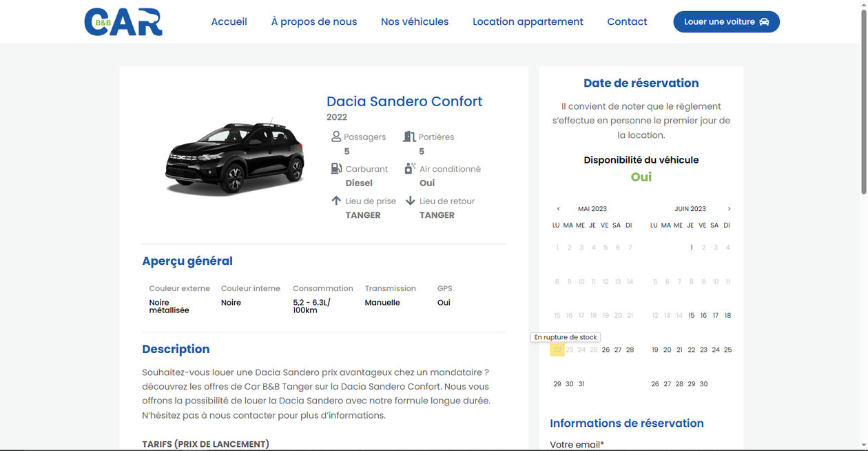Select May 26 in the calendar
868x451 pixels.
pyautogui.click(x=606, y=350)
